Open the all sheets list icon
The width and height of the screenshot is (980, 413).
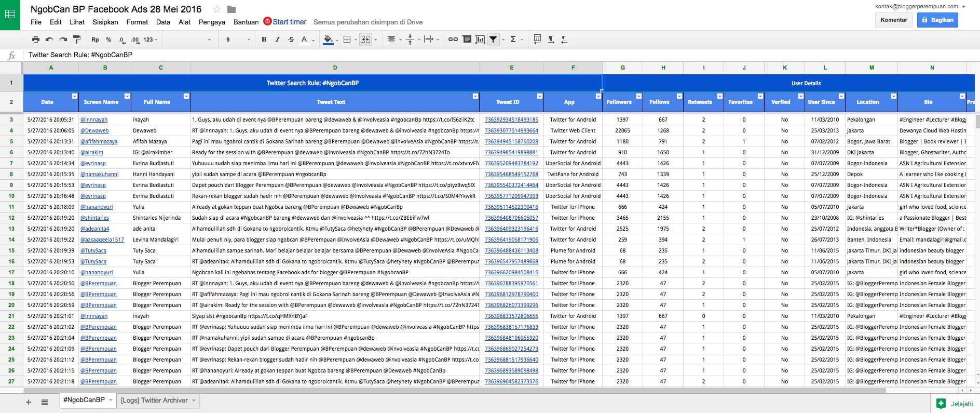tap(45, 402)
